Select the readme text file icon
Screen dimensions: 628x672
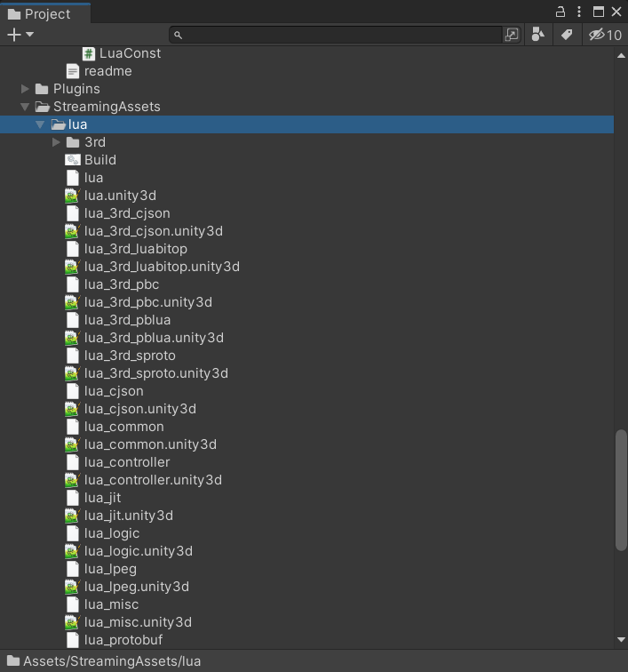coord(73,71)
